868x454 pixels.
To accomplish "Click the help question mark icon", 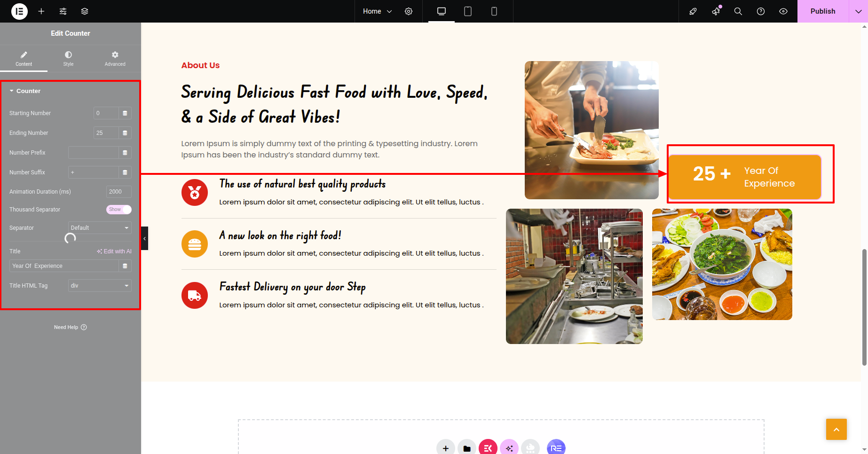I will tap(761, 11).
